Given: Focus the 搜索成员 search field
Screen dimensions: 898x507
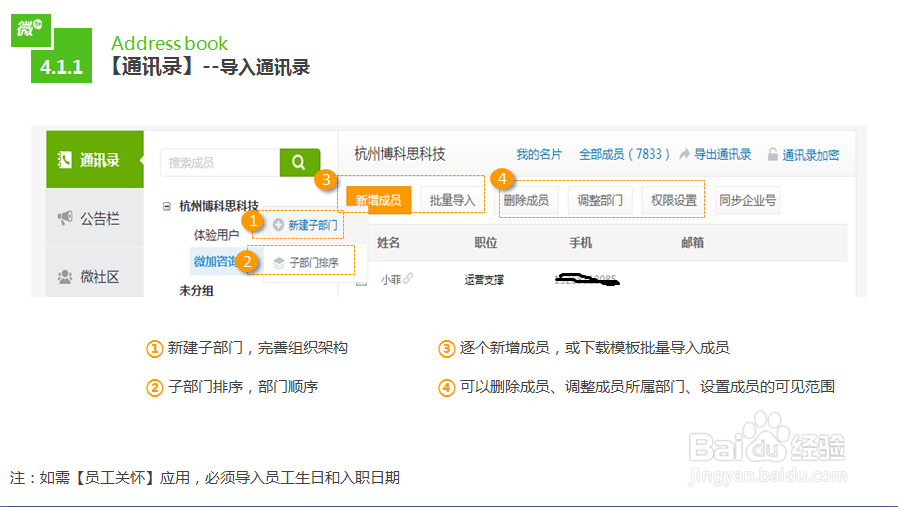Looking at the screenshot, I should (x=220, y=163).
